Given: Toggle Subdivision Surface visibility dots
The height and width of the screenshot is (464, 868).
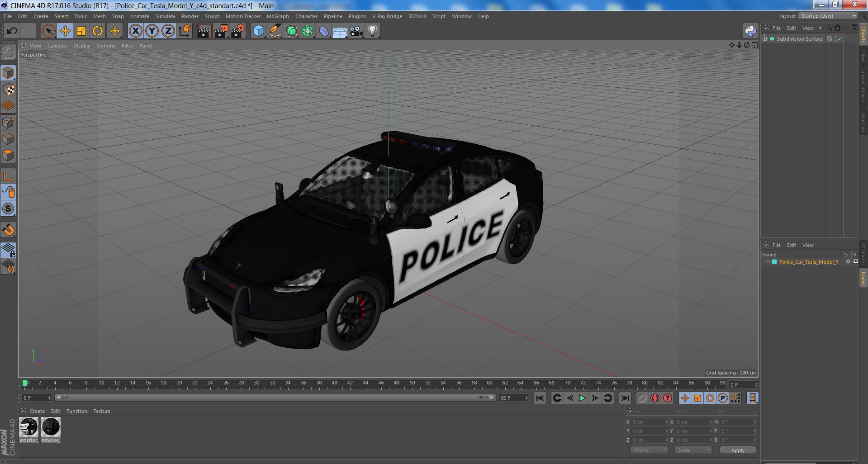Looking at the screenshot, I should click(835, 39).
